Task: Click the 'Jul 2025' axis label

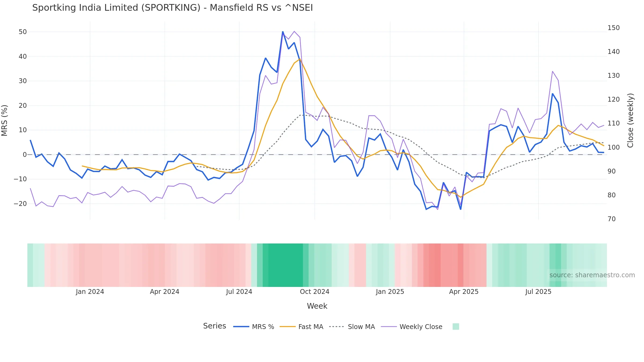Action: coord(538,292)
